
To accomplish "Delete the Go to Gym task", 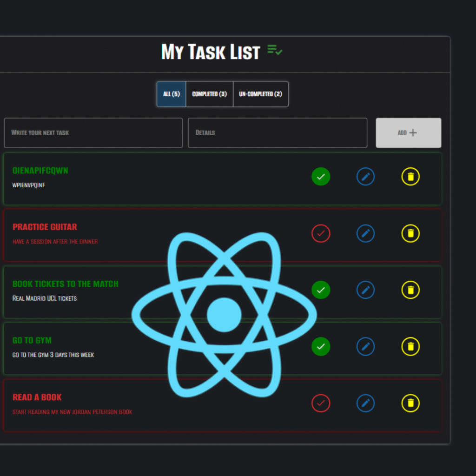I will (x=410, y=346).
